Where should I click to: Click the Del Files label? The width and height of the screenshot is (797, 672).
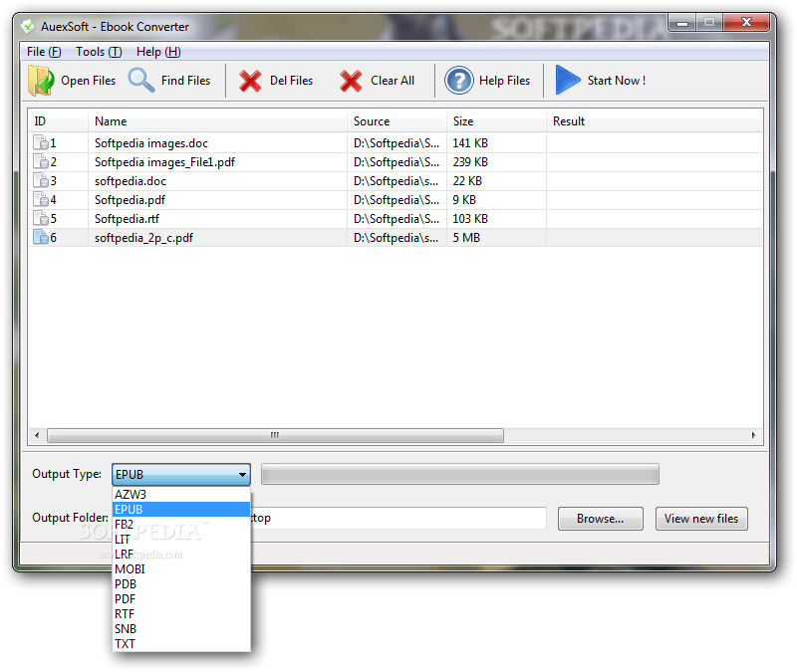click(291, 81)
